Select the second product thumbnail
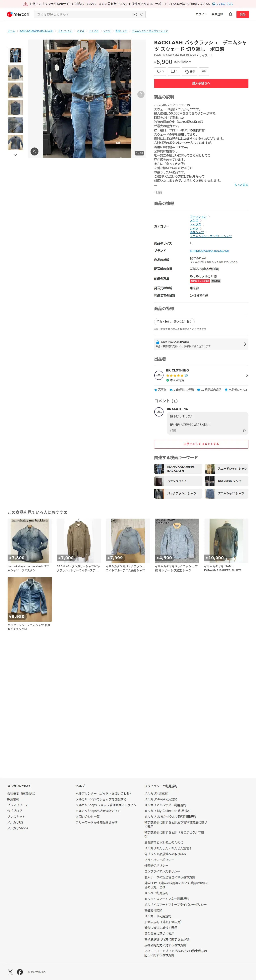The width and height of the screenshot is (256, 980). click(15, 73)
